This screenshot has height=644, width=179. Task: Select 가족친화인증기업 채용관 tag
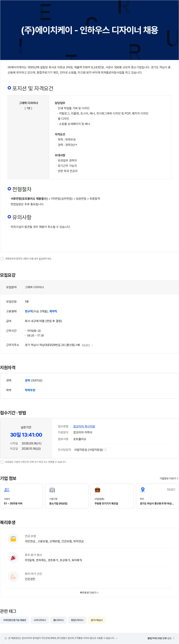coord(15,620)
